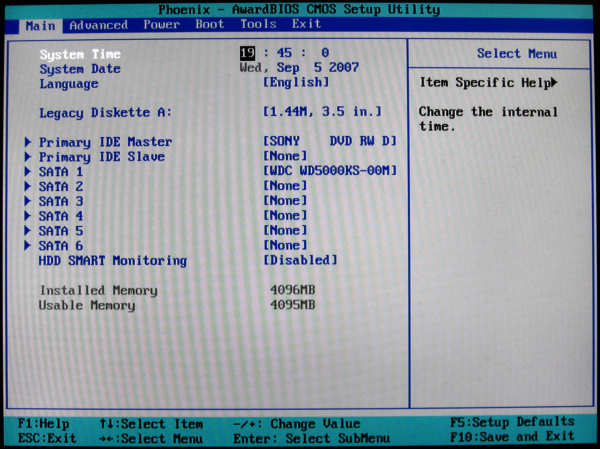Click the ESC:Exit hint

coord(47,438)
